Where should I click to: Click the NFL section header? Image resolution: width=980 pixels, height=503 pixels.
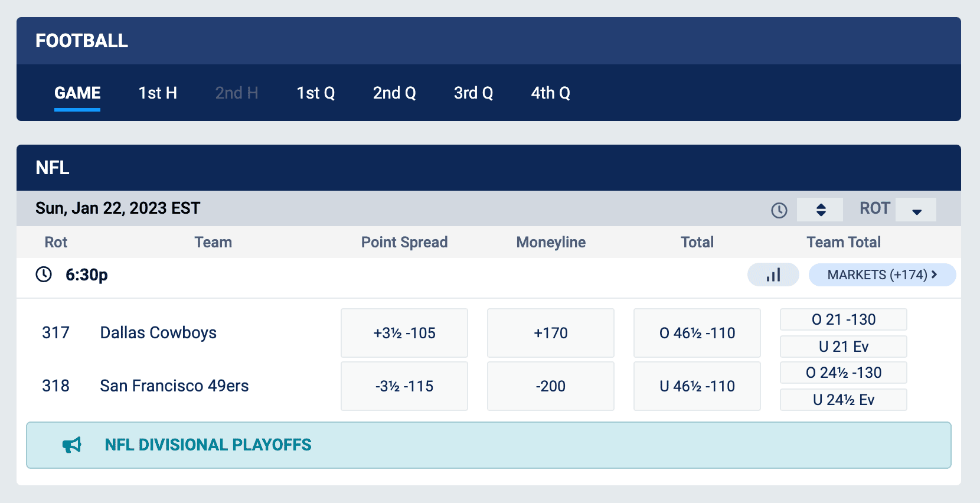pyautogui.click(x=53, y=167)
